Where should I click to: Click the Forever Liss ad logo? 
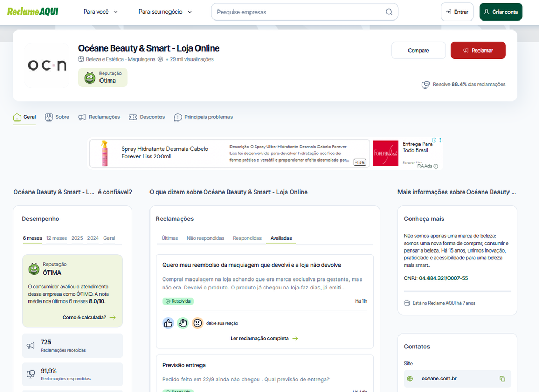386,153
